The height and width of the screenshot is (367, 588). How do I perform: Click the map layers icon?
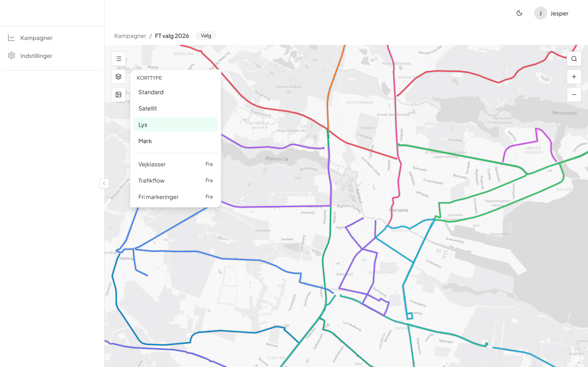[118, 77]
